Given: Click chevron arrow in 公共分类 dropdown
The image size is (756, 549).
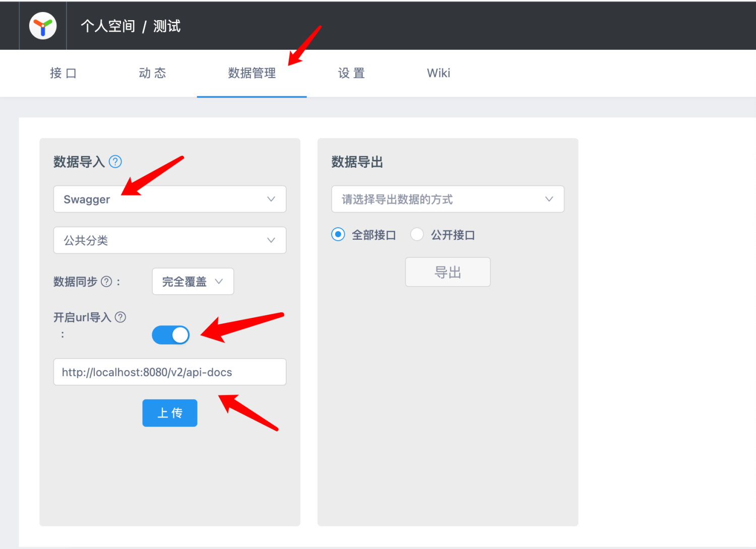Looking at the screenshot, I should pos(271,240).
